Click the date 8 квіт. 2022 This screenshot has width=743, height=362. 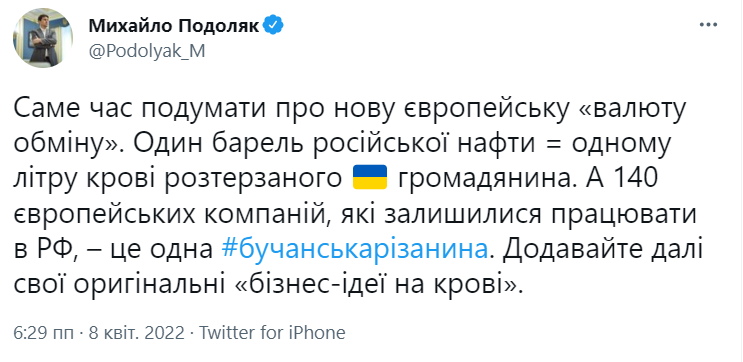point(137,333)
